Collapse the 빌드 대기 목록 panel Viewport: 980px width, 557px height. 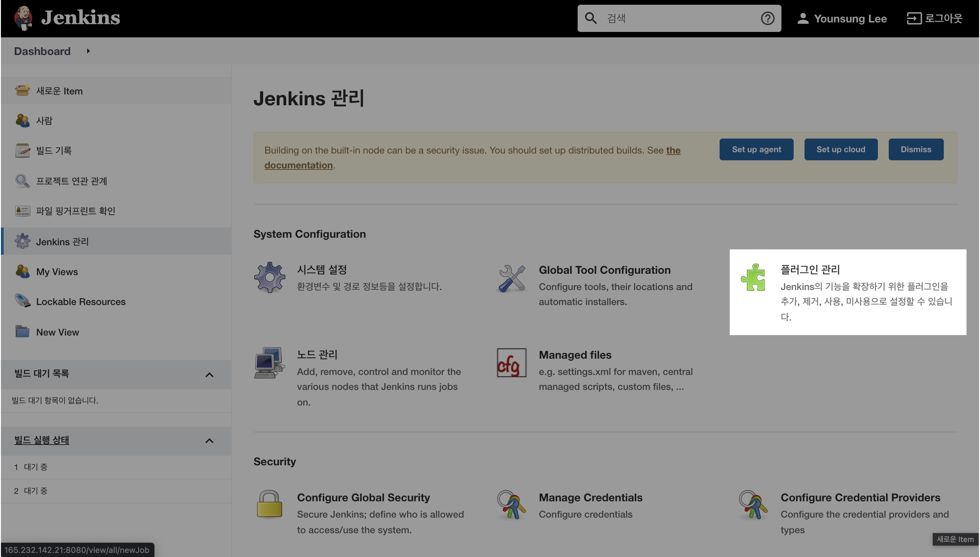(209, 374)
